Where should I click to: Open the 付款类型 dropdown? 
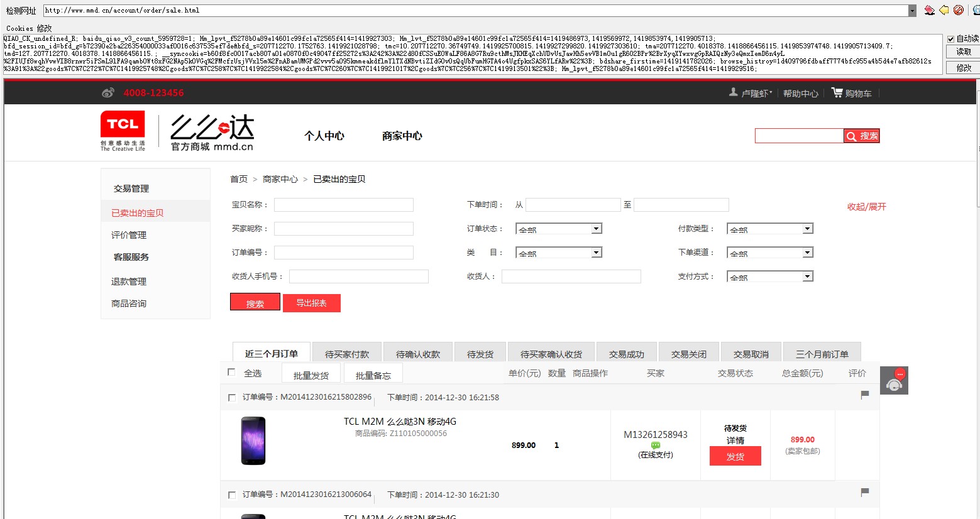pos(770,229)
